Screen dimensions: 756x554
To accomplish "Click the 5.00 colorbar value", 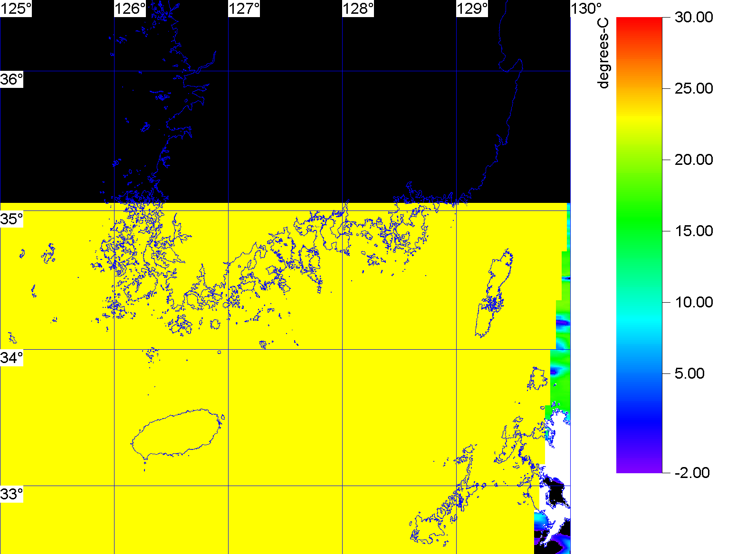I will coord(689,373).
